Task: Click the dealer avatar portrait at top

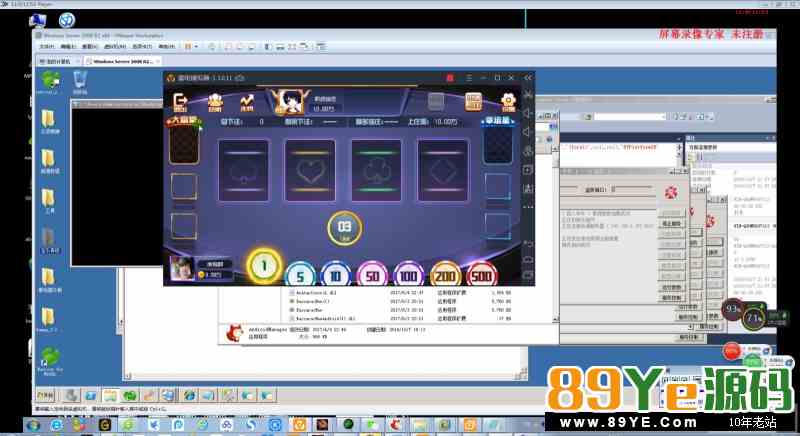Action: pos(289,101)
